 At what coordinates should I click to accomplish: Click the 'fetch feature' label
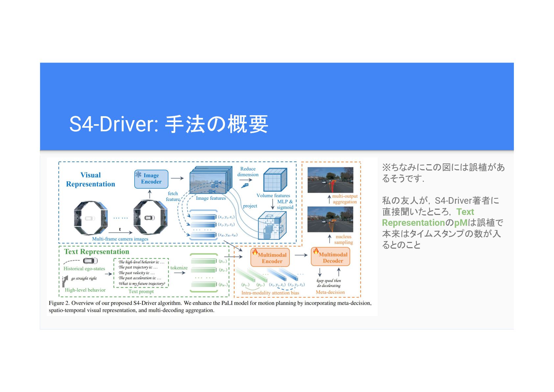pyautogui.click(x=173, y=196)
